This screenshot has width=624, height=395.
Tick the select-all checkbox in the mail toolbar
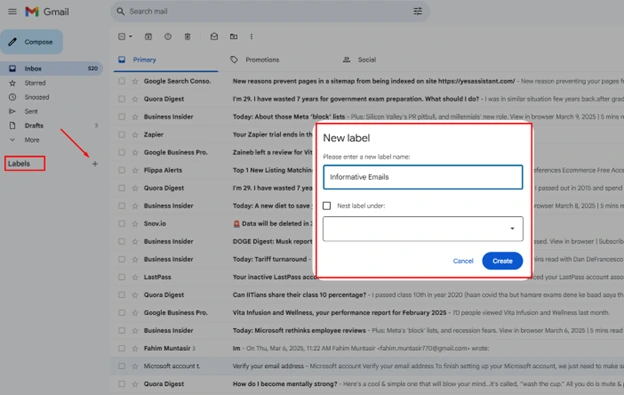click(122, 37)
